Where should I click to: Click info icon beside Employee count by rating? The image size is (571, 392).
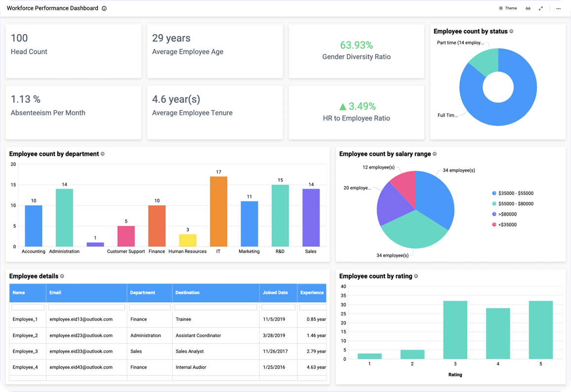pyautogui.click(x=416, y=276)
